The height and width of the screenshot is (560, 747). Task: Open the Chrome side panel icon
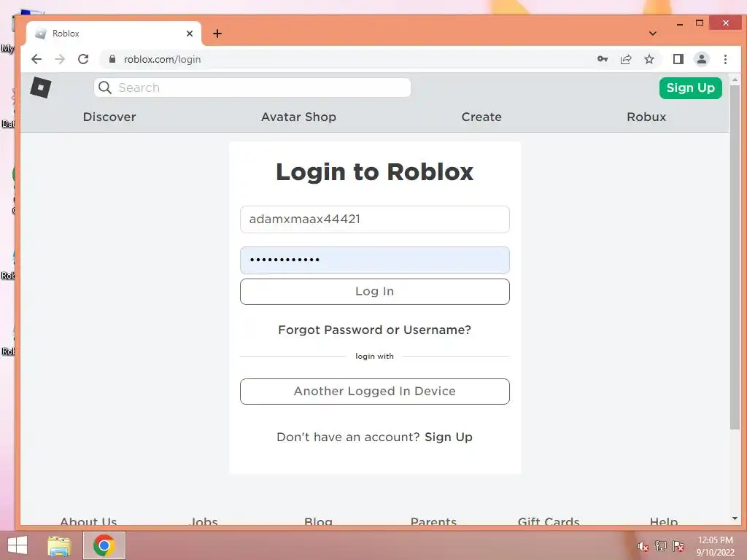click(x=678, y=59)
